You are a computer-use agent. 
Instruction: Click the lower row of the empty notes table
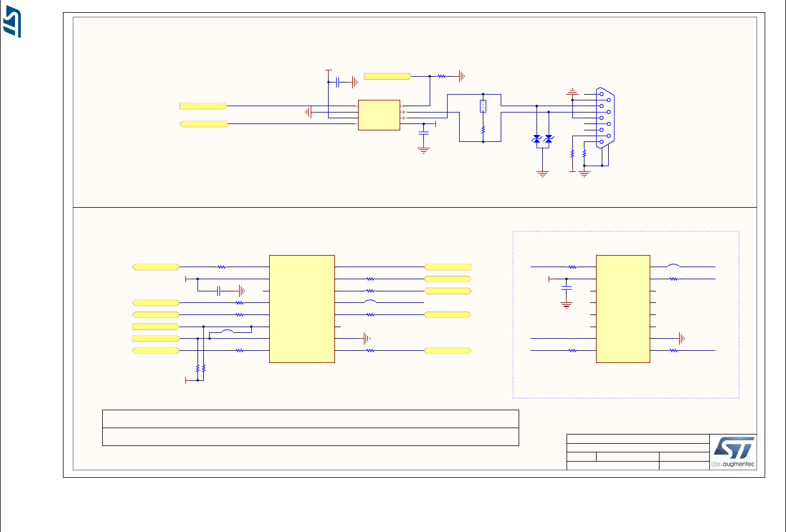click(x=311, y=437)
